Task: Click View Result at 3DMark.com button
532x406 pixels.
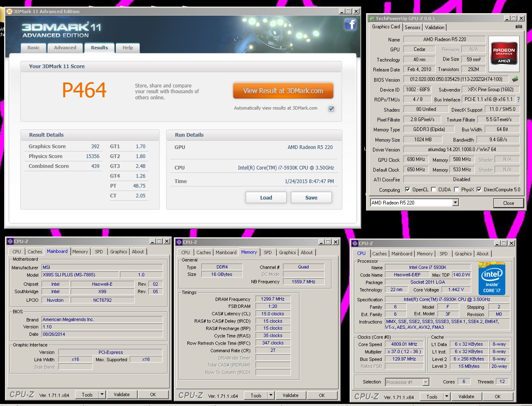Action: point(283,91)
